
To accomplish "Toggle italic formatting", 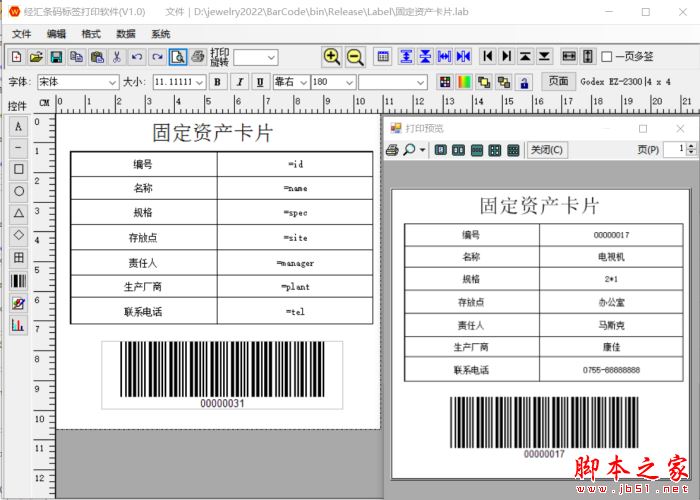I will point(240,82).
